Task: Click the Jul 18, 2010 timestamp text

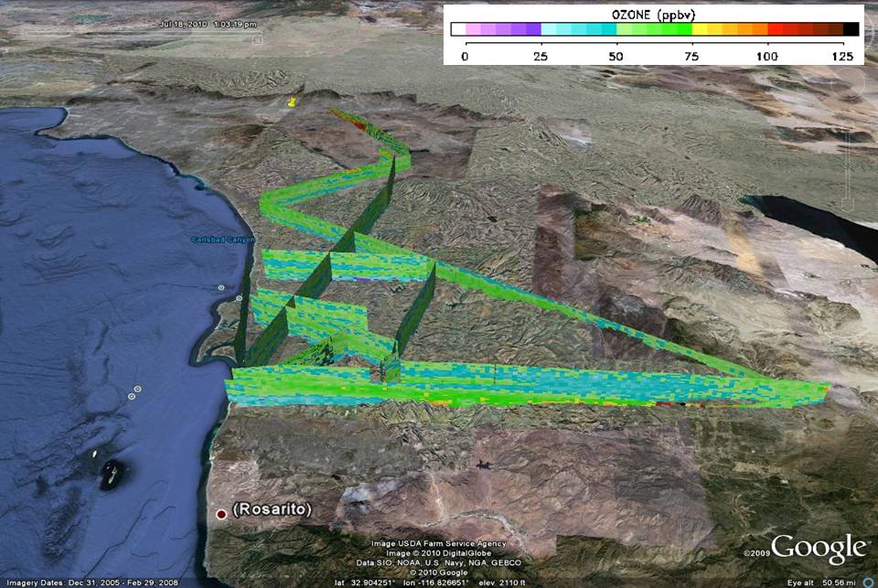Action: point(208,24)
